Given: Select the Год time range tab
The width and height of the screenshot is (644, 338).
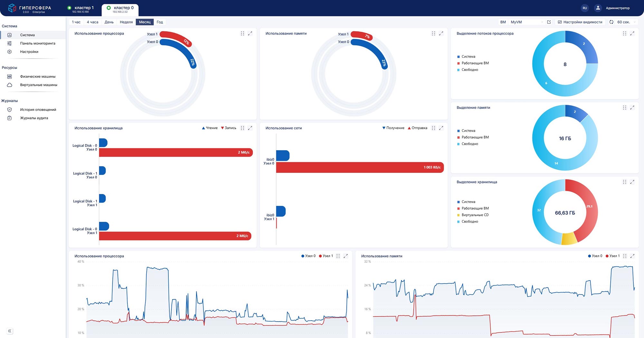Looking at the screenshot, I should [160, 22].
